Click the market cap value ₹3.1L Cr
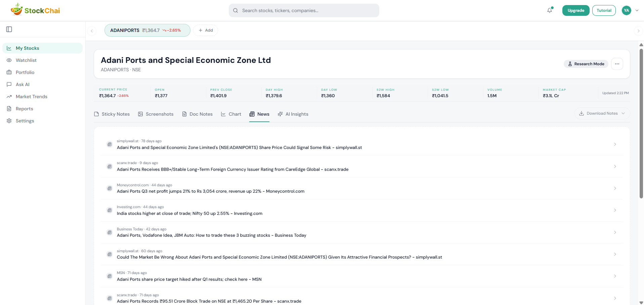Image resolution: width=644 pixels, height=305 pixels. (551, 96)
